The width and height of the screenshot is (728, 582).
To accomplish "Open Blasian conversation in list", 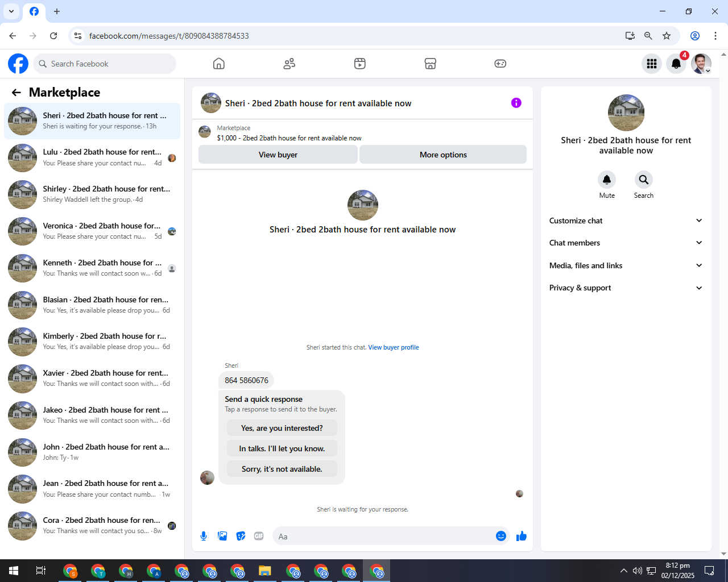I will tap(92, 305).
